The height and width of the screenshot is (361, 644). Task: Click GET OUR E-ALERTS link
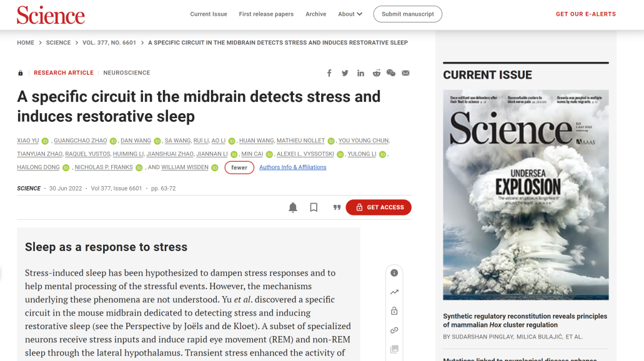(x=585, y=14)
